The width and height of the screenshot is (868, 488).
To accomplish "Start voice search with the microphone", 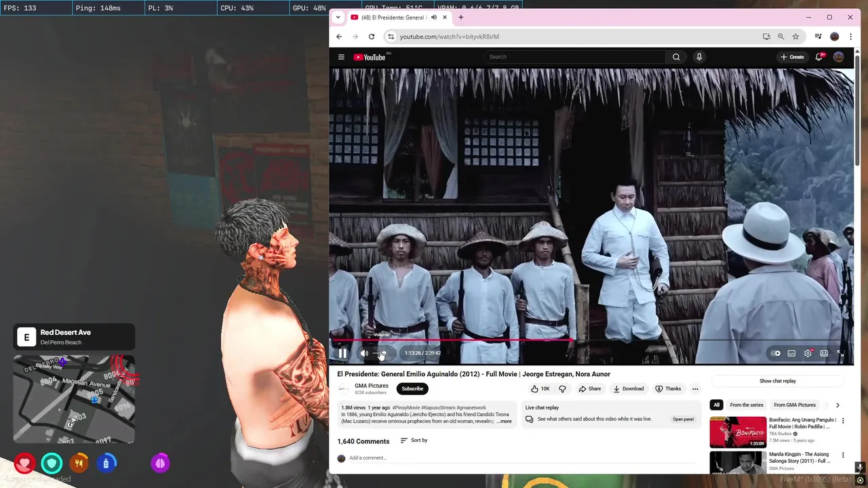I will pos(699,57).
